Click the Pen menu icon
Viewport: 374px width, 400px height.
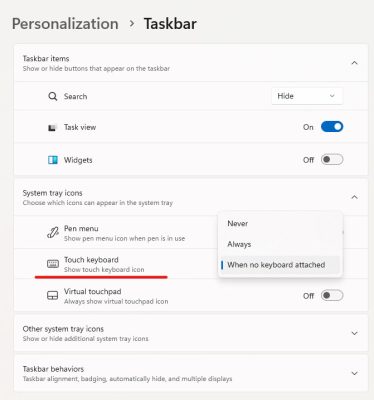coord(53,232)
